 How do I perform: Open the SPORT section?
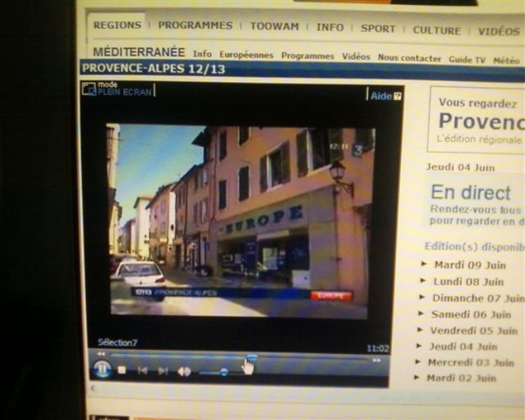(378, 29)
